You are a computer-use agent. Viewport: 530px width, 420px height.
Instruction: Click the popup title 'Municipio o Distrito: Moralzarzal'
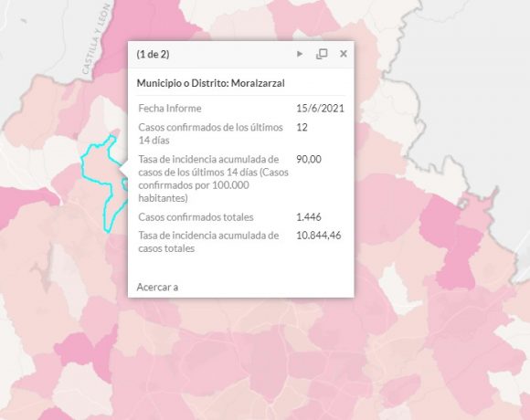click(210, 83)
